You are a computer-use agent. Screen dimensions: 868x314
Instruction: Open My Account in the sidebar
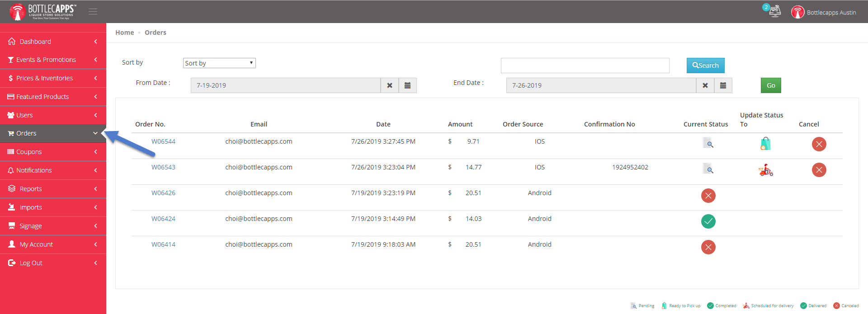coord(53,244)
